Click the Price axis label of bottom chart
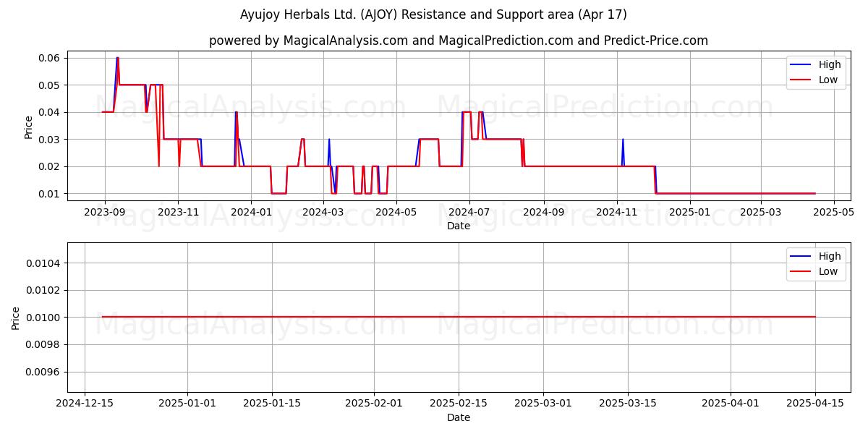The width and height of the screenshot is (868, 434). pyautogui.click(x=17, y=318)
